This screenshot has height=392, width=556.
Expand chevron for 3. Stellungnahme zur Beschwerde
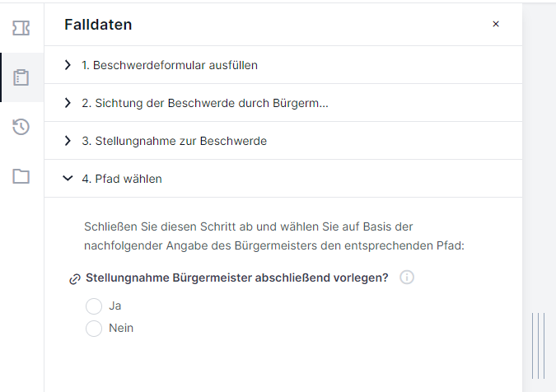click(x=68, y=141)
